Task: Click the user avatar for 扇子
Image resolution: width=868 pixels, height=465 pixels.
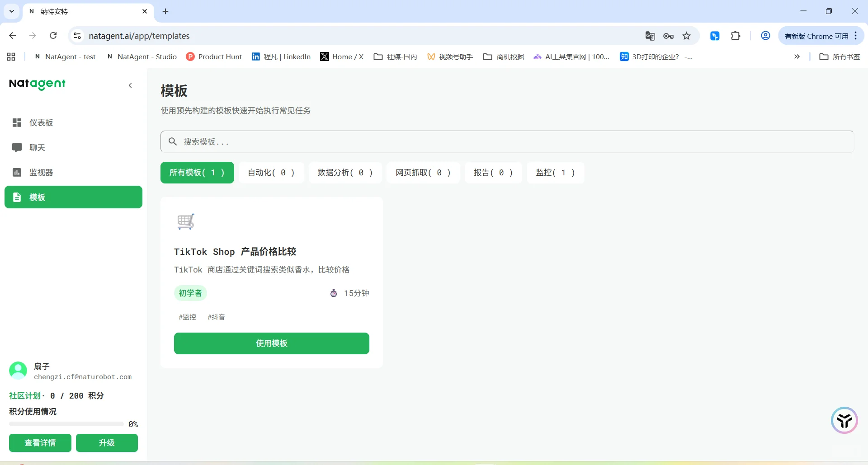Action: pos(18,371)
